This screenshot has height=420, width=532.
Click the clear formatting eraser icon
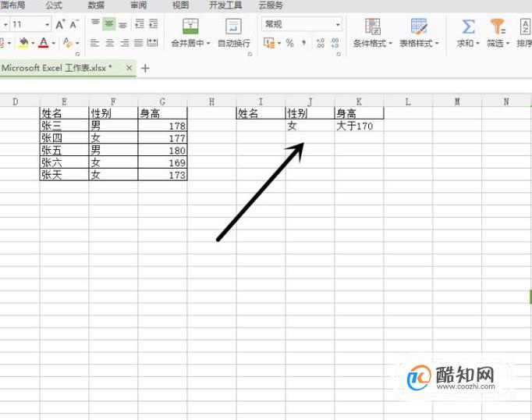click(x=68, y=43)
